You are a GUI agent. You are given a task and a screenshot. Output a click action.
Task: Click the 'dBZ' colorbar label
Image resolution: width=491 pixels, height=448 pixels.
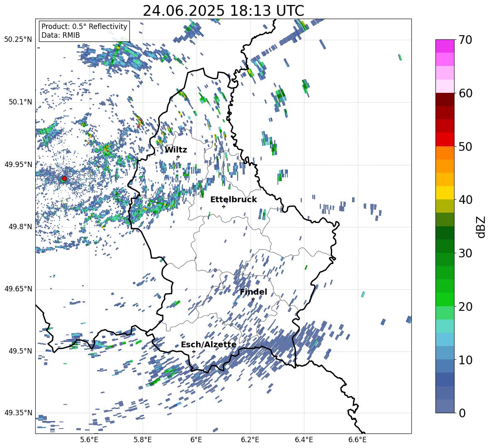tap(481, 227)
